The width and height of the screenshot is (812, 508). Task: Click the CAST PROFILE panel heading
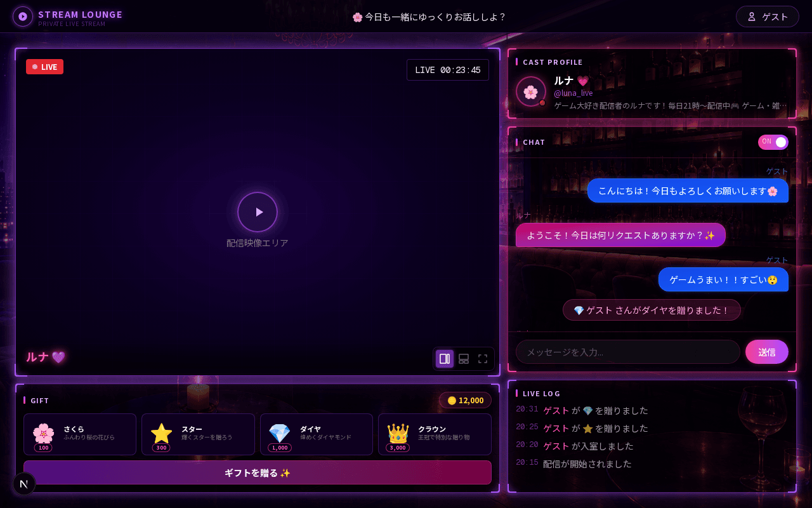[x=553, y=62]
